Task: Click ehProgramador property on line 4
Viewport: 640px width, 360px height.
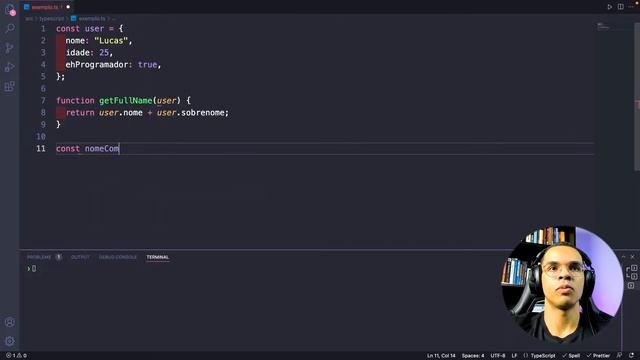Action: (x=97, y=64)
